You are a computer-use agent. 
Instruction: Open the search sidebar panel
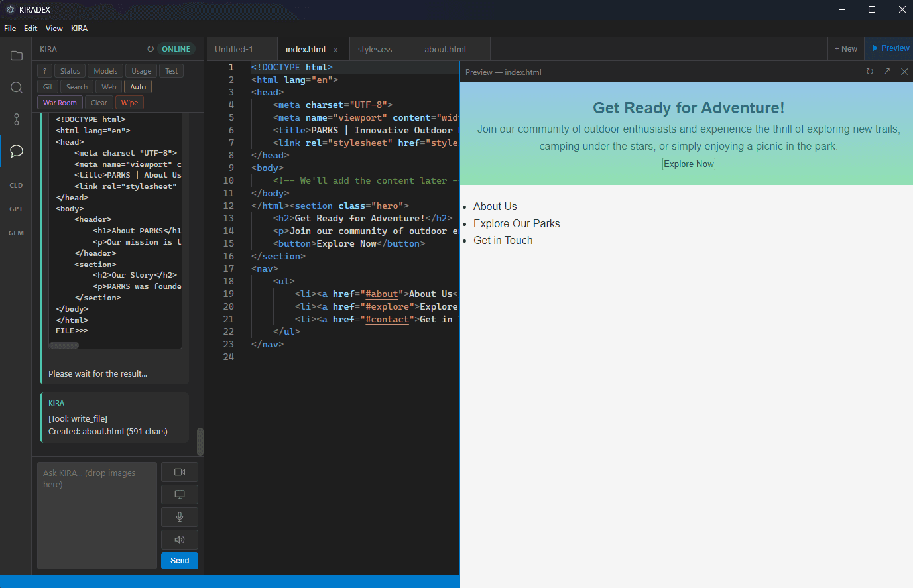click(x=16, y=87)
